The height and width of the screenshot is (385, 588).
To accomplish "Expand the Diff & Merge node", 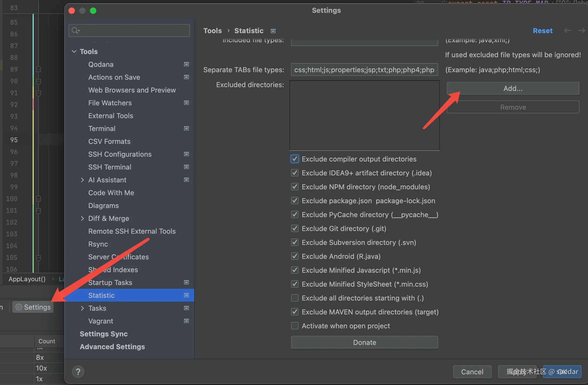I will (82, 218).
